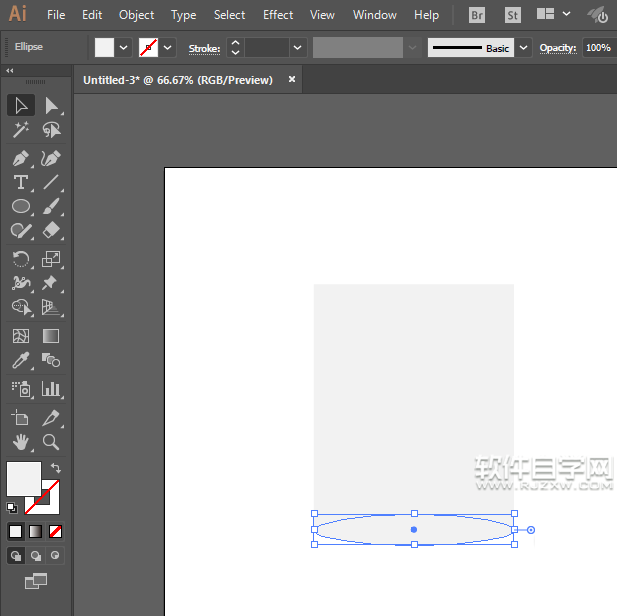617x616 pixels.
Task: Pick the Pen tool
Action: click(x=20, y=158)
